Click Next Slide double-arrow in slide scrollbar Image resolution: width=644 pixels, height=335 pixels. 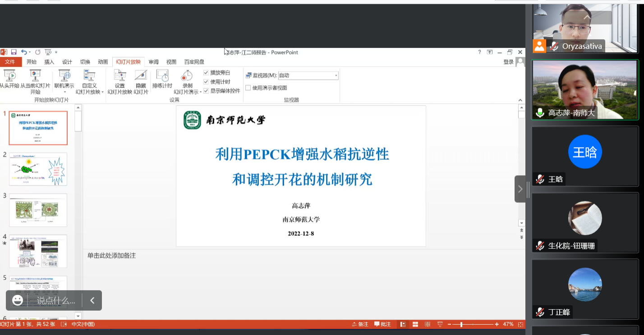click(x=522, y=237)
